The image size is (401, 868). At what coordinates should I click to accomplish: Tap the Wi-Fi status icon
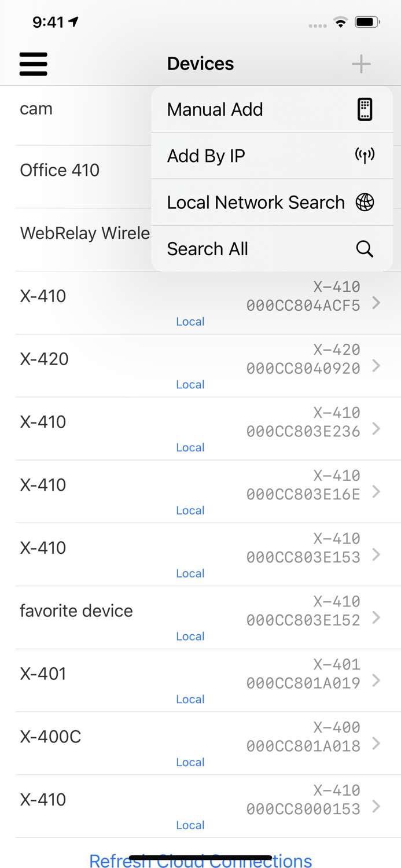(x=340, y=22)
